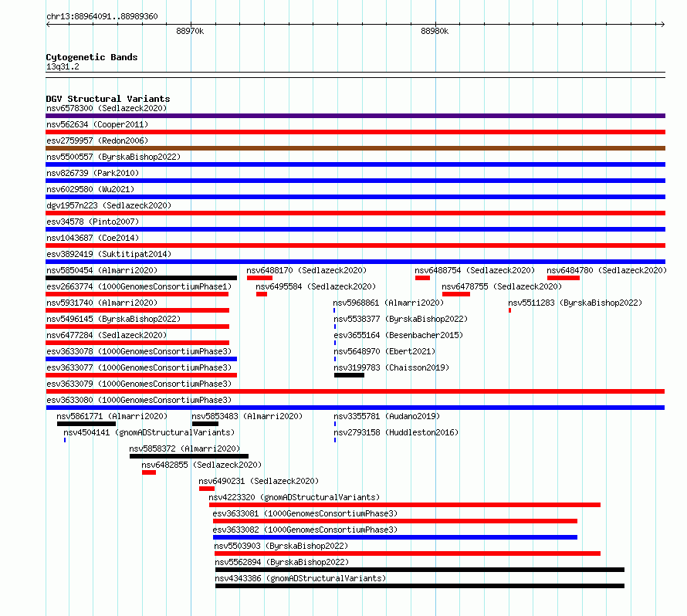Select esv3633079 (1000GenomesConsortiumPhase3) label
Image resolution: width=687 pixels, height=616 pixels.
tap(139, 384)
